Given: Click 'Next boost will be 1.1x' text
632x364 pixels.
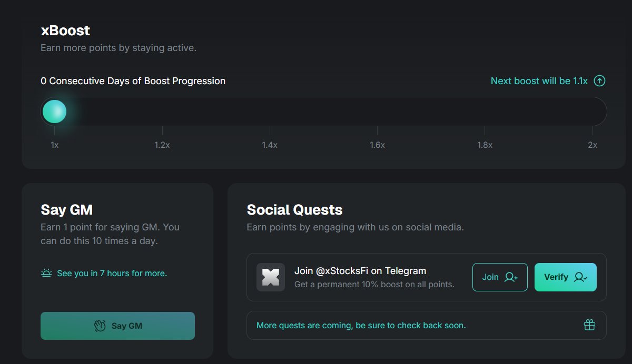Looking at the screenshot, I should coord(539,81).
